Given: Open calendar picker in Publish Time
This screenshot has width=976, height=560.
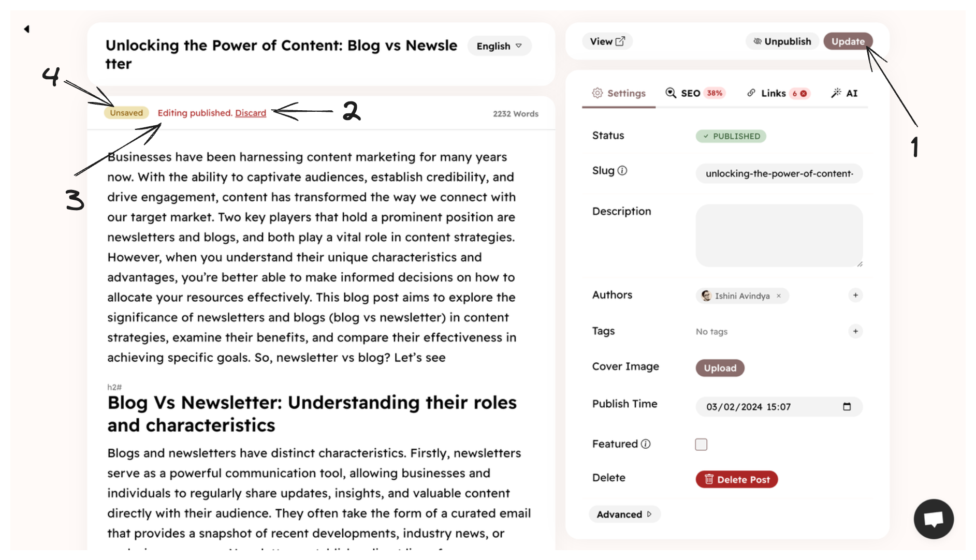Looking at the screenshot, I should 847,407.
